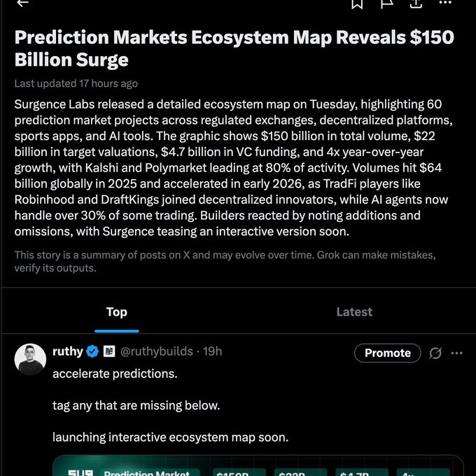Viewport: 476px width, 476px height.
Task: Click the Grok disclaimer text
Action: 225,261
